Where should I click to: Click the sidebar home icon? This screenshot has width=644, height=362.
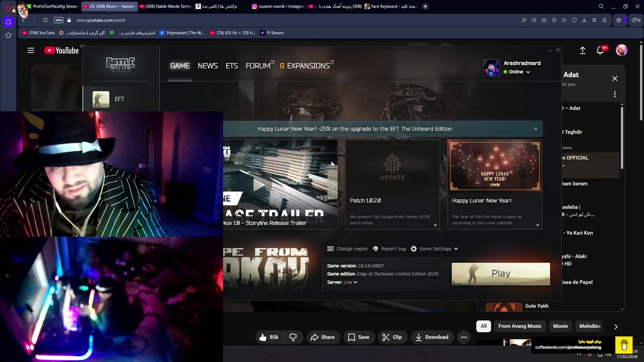coord(8,22)
